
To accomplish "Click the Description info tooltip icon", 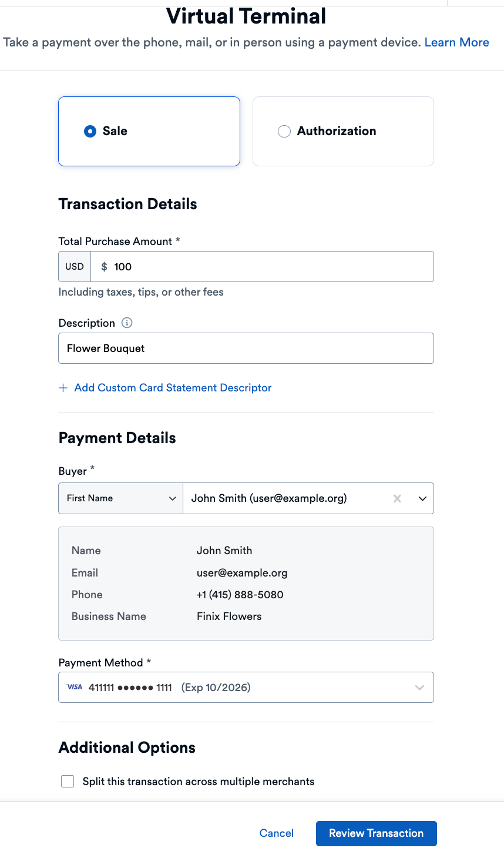I will [x=127, y=323].
